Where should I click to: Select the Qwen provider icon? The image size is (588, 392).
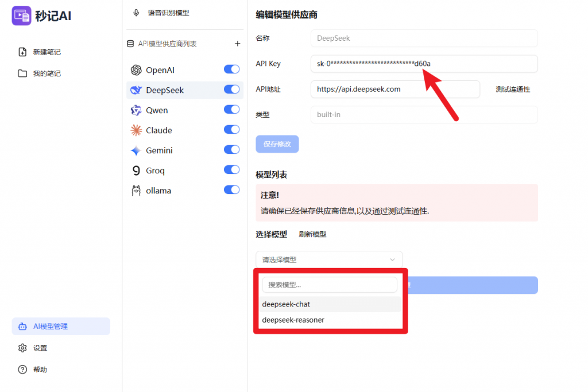[136, 110]
